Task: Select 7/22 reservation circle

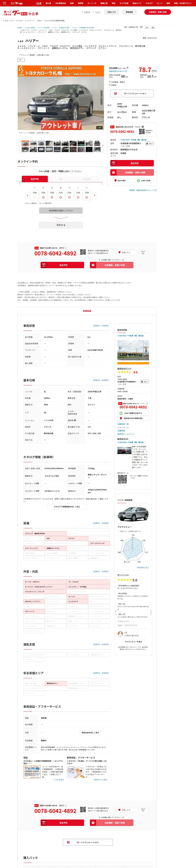Action: click(69, 197)
